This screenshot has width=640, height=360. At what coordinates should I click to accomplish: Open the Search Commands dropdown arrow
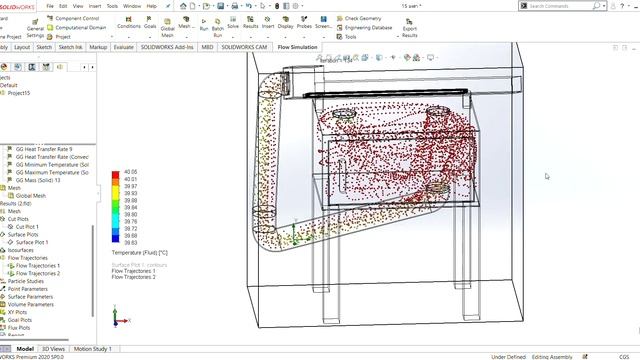click(604, 6)
